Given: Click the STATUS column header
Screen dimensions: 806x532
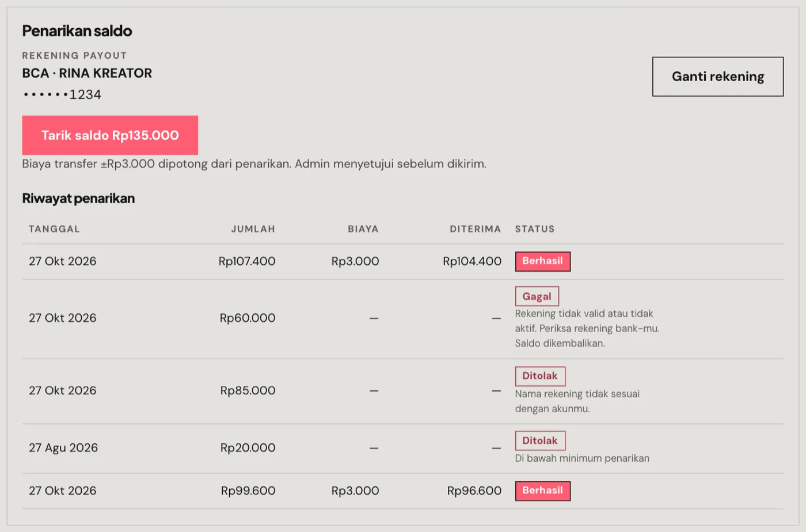Looking at the screenshot, I should click(535, 229).
